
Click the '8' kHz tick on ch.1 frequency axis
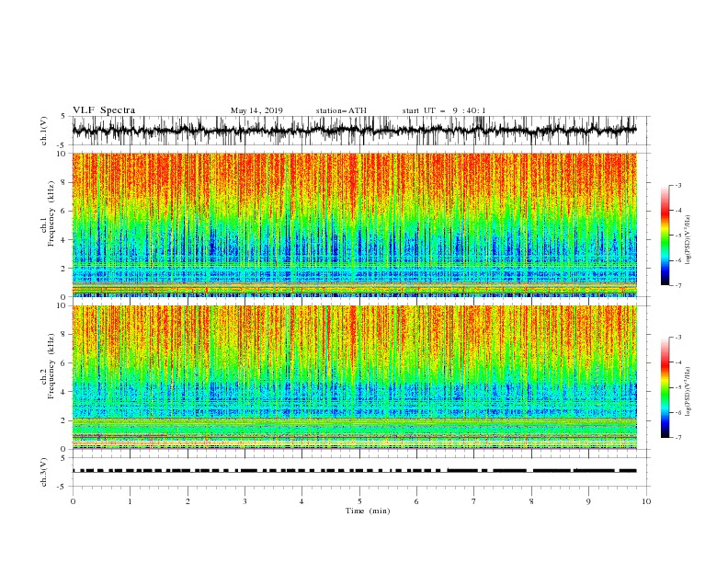(x=64, y=182)
